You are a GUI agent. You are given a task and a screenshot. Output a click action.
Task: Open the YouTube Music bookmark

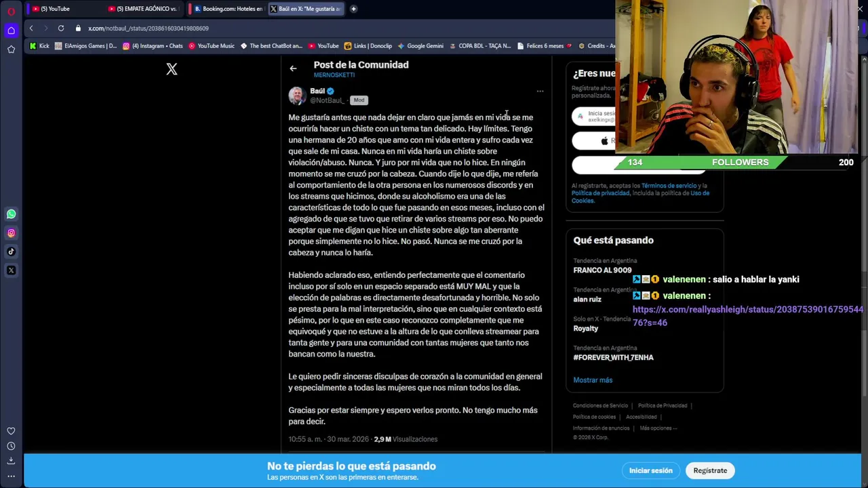(212, 46)
